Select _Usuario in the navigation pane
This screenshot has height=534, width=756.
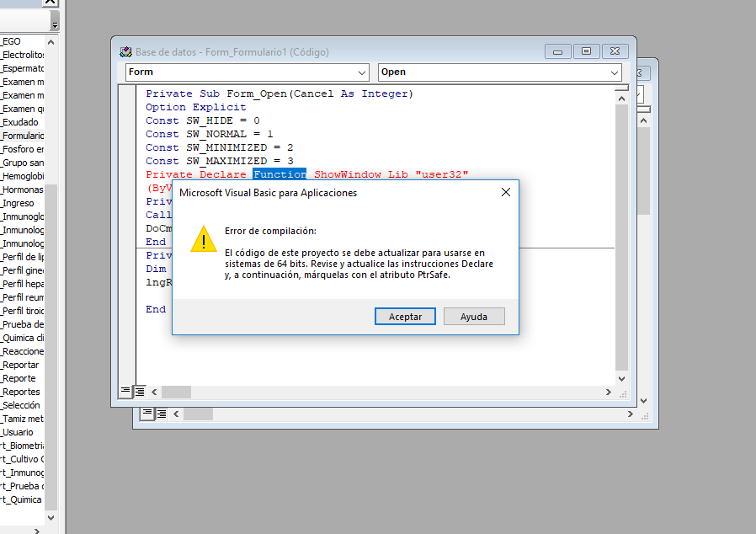point(17,433)
